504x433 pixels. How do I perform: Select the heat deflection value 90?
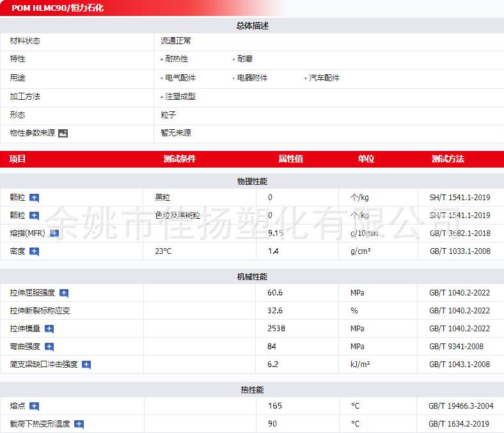tap(272, 424)
